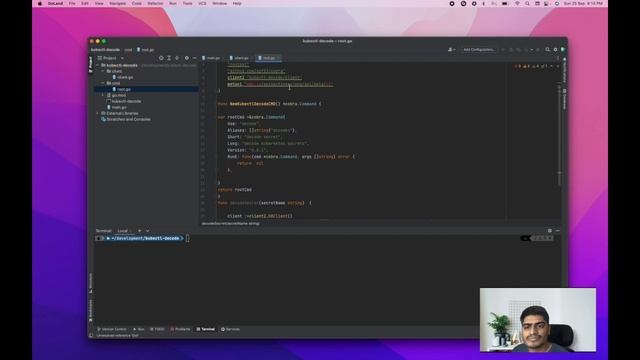
Task: Toggle the Project tool window stripe button
Action: click(x=91, y=64)
